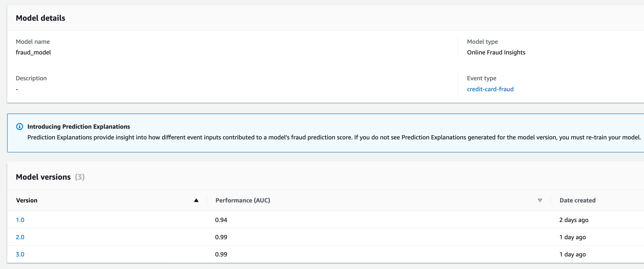Click the "2 days ago" date cell
The width and height of the screenshot is (644, 269).
pyautogui.click(x=573, y=220)
